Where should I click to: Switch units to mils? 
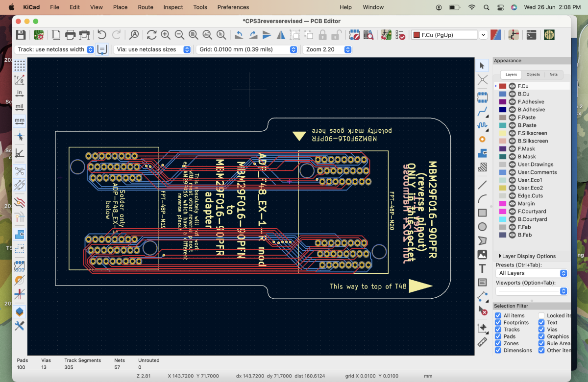20,107
